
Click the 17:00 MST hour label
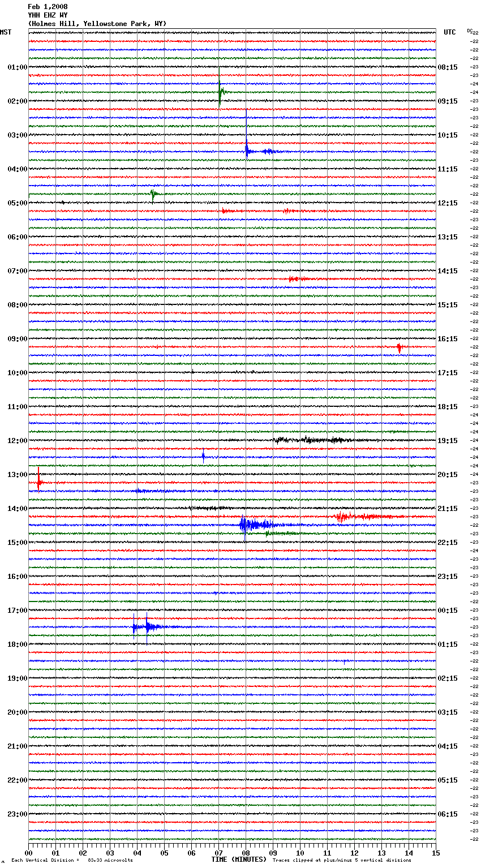[x=18, y=611]
